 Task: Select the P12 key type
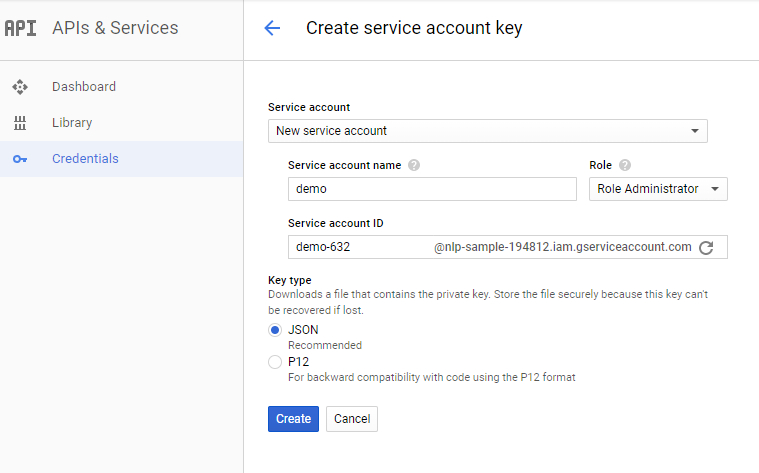275,362
